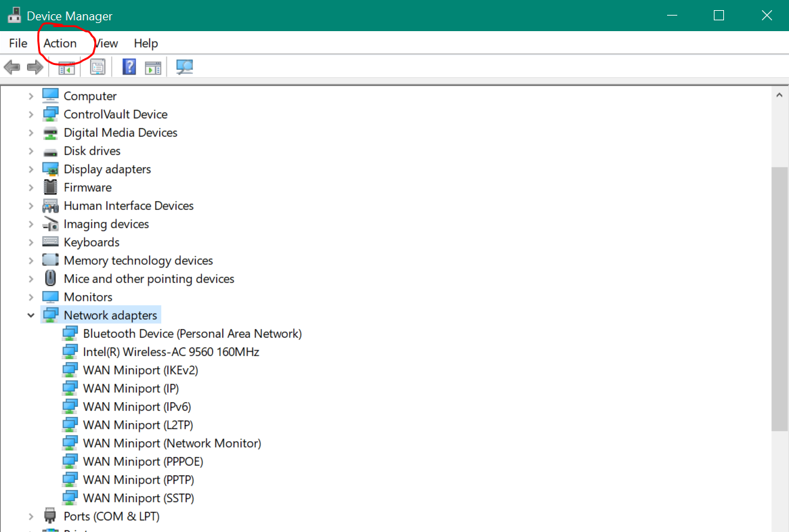This screenshot has width=789, height=532.
Task: Expand the Keyboards category
Action: 30,242
